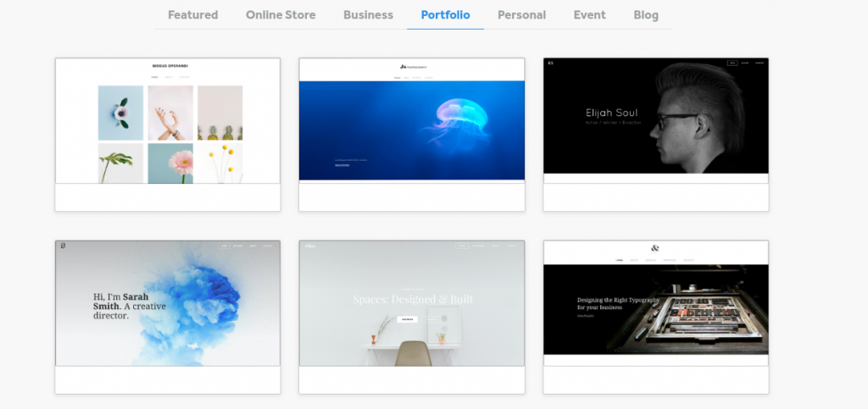This screenshot has width=868, height=409.
Task: Choose the Modus Operandi flower grid template
Action: [x=168, y=135]
